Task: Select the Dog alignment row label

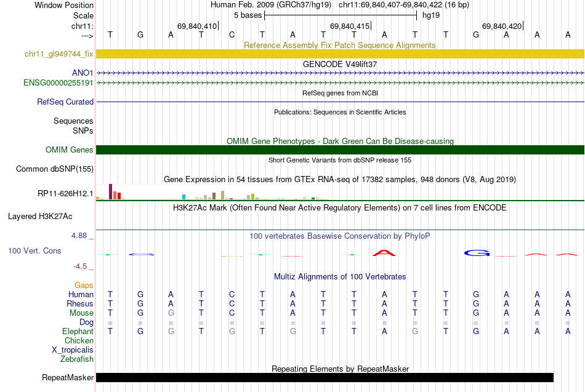Action: 86,322
